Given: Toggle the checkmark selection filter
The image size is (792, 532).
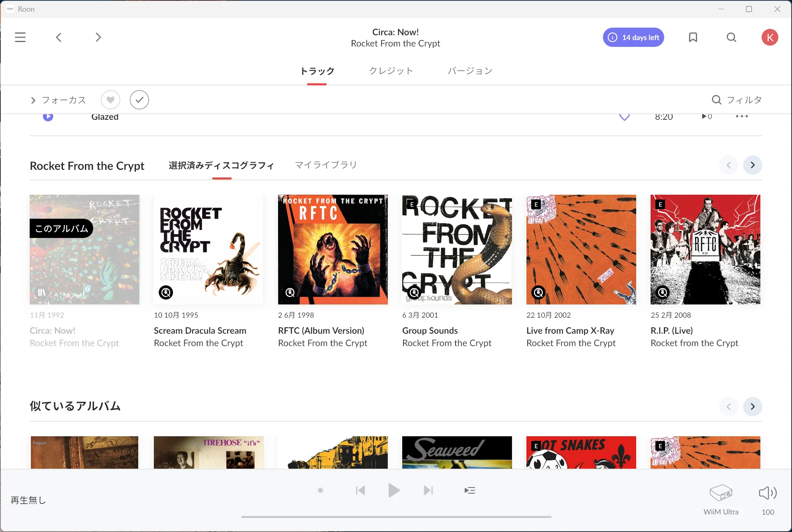Looking at the screenshot, I should [139, 100].
